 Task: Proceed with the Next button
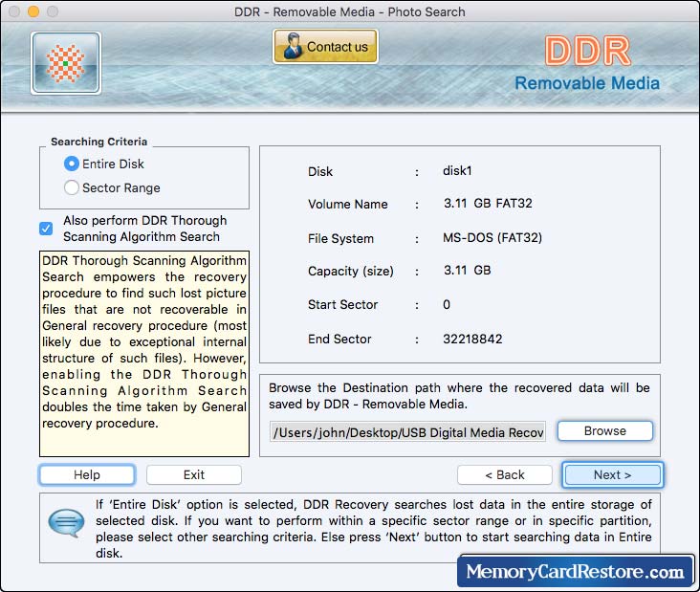(612, 474)
